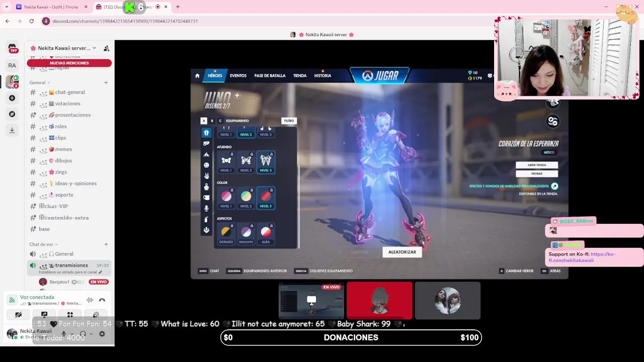Toggle camera in Discord voice panel
This screenshot has height=362, width=644.
click(19, 315)
